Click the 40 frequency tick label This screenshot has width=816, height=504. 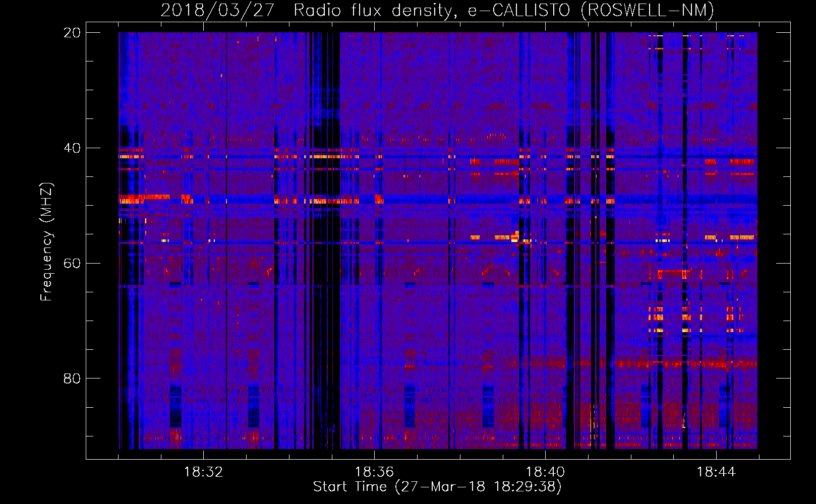72,148
